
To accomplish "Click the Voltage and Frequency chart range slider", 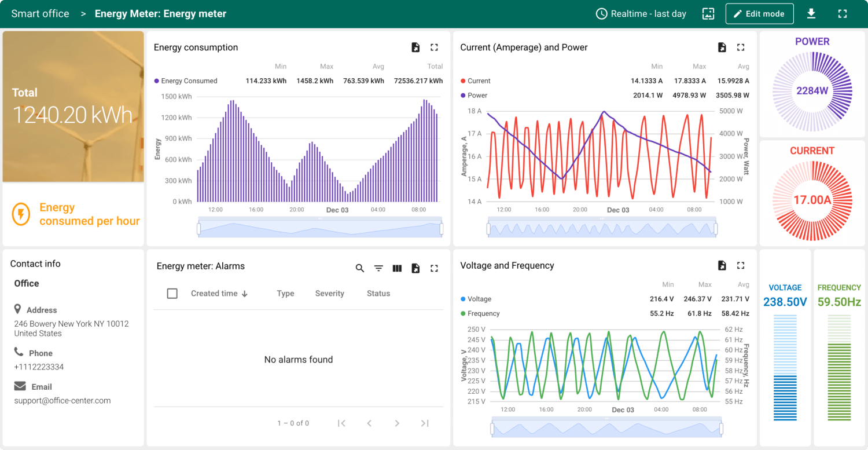I will (607, 427).
